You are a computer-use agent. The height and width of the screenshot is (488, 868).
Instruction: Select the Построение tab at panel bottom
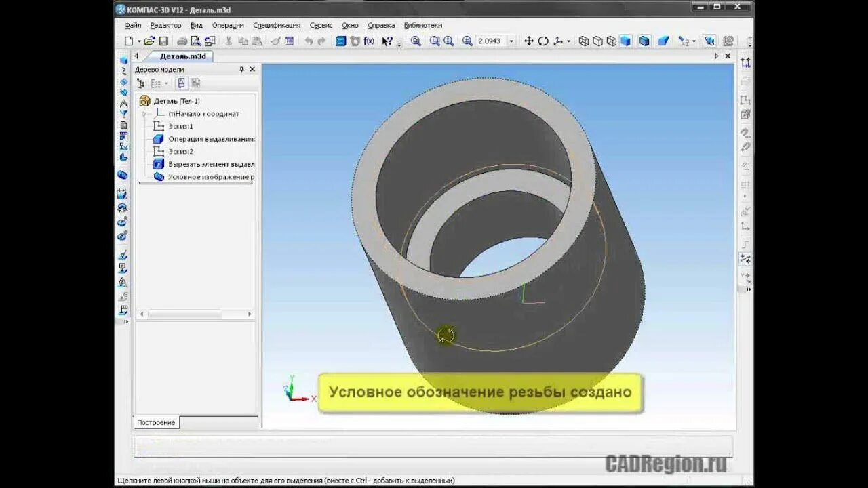click(x=156, y=422)
